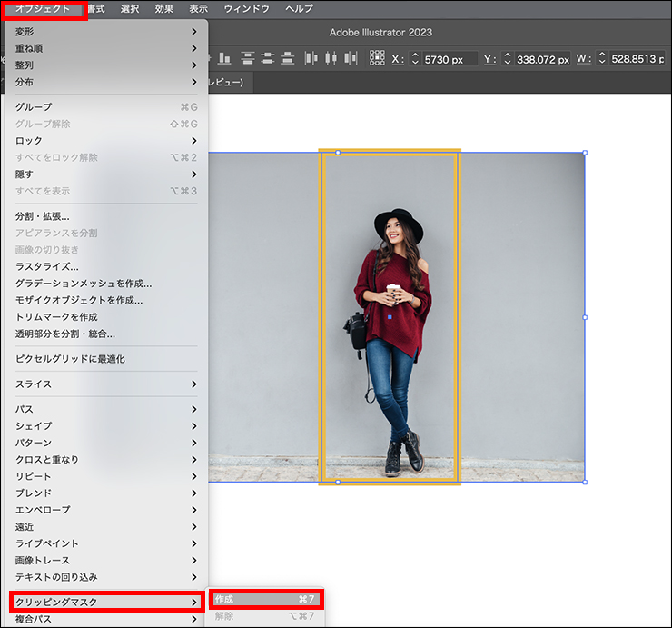Click the vertical distribute center icon
Image resolution: width=672 pixels, height=628 pixels.
[268, 58]
